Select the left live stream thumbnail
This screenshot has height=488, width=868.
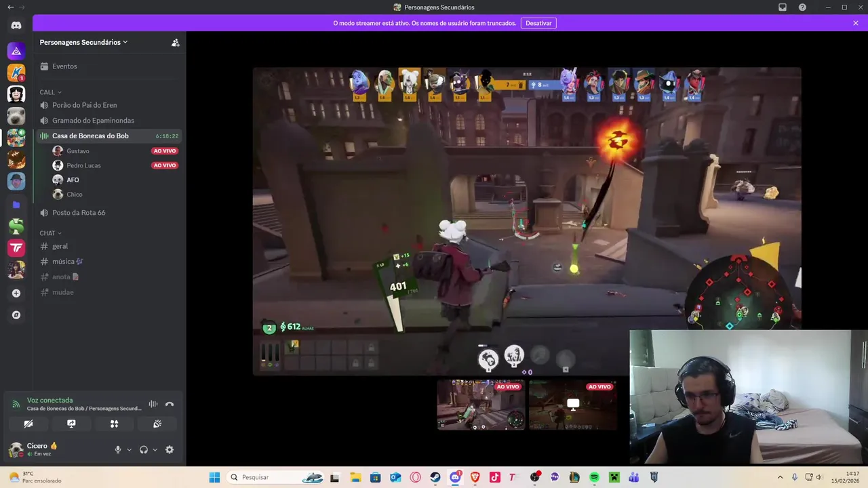click(481, 405)
